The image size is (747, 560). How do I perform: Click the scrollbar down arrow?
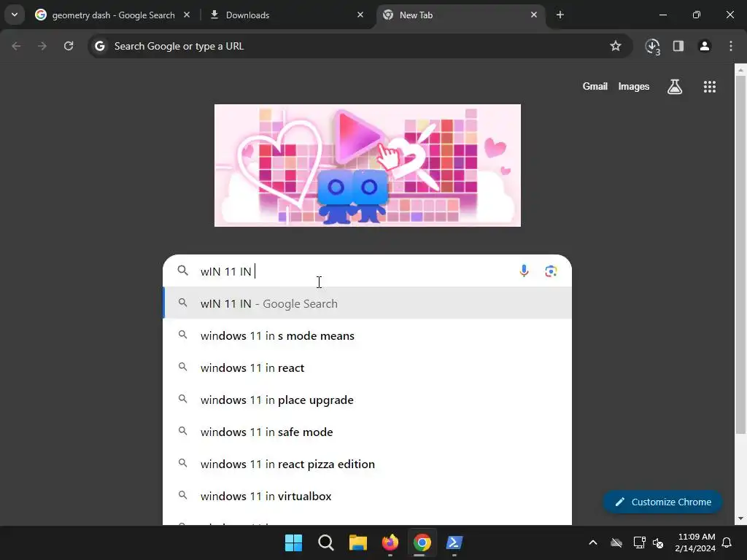pyautogui.click(x=740, y=518)
